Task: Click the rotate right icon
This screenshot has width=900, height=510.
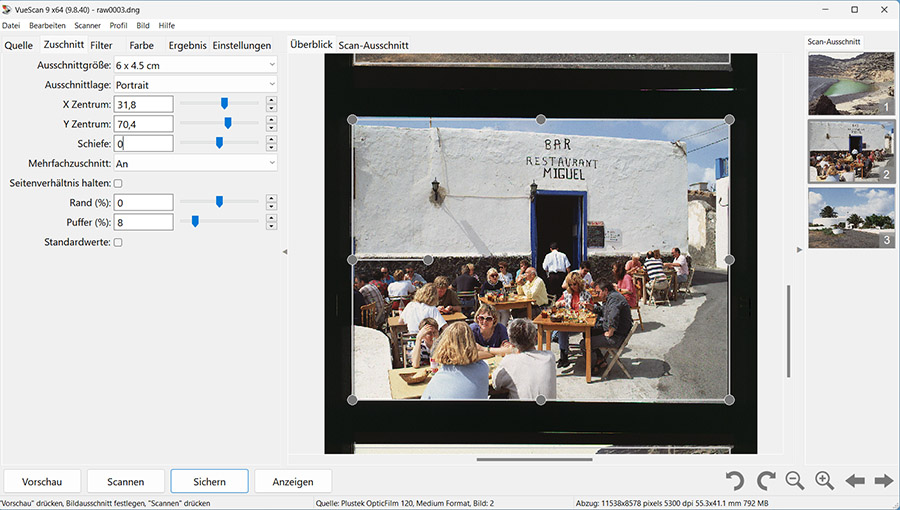Action: coord(766,480)
